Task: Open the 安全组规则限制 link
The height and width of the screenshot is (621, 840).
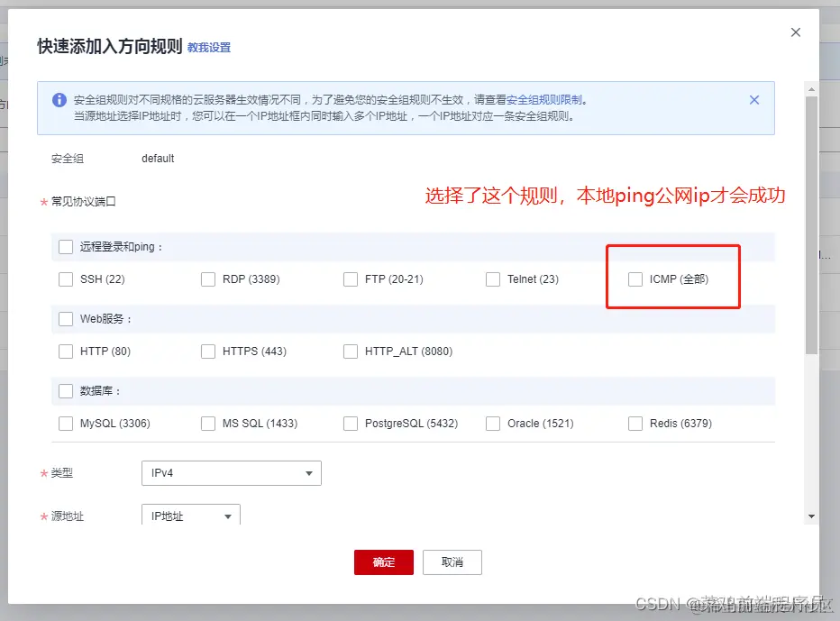Action: tap(543, 100)
